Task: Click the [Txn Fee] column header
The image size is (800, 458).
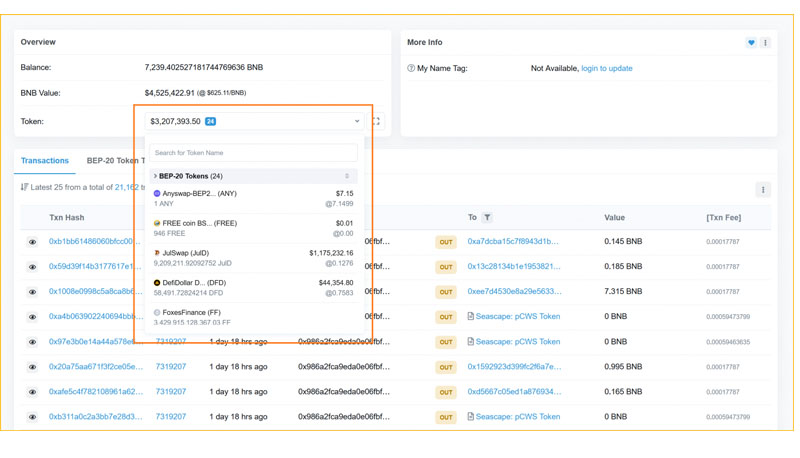Action: click(723, 218)
